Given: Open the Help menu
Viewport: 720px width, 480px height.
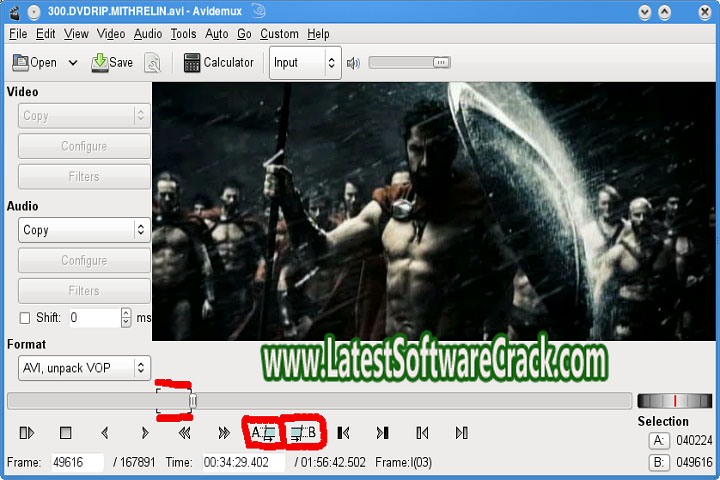Looking at the screenshot, I should click(x=318, y=34).
